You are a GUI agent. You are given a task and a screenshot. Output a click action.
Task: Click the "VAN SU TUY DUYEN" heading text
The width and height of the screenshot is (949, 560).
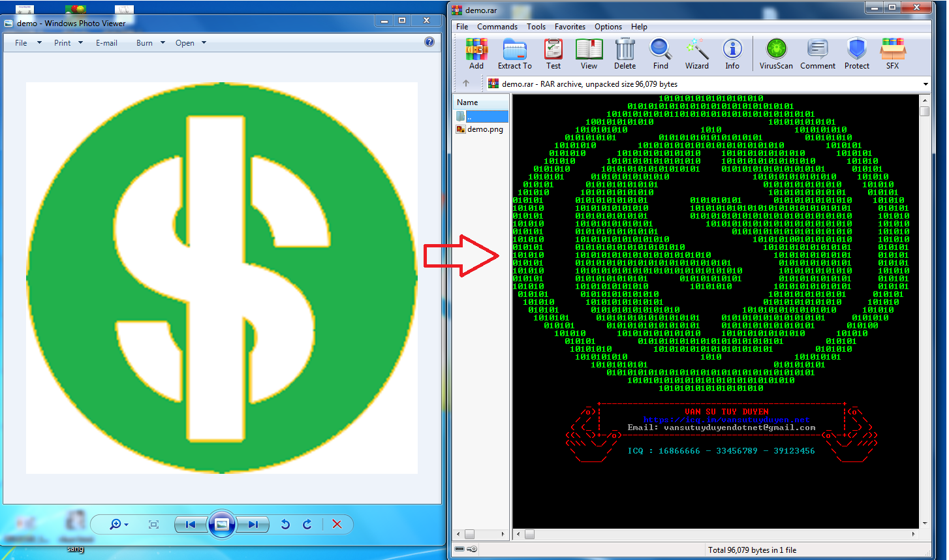coord(726,412)
